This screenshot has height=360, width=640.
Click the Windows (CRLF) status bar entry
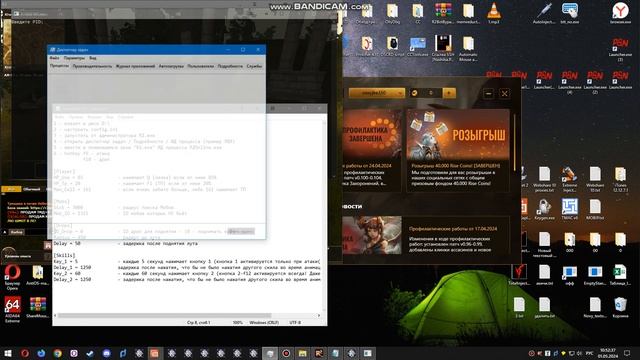tap(264, 322)
